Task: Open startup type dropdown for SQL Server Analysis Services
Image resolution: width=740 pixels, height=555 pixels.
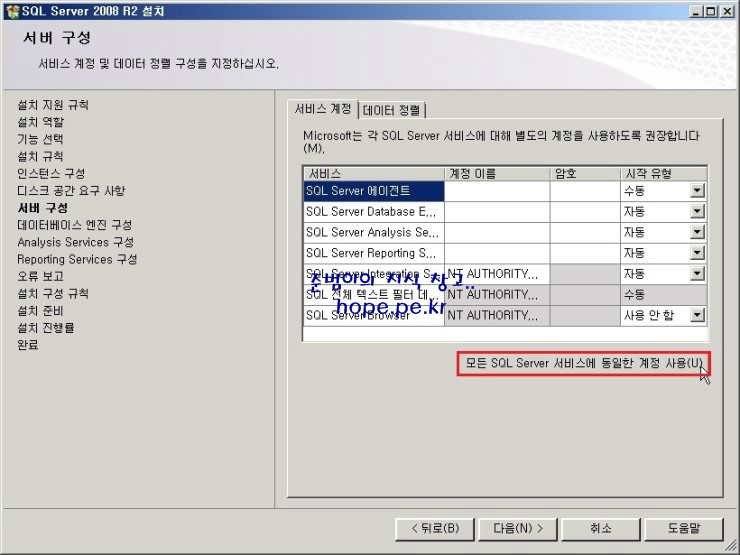Action: (x=697, y=232)
